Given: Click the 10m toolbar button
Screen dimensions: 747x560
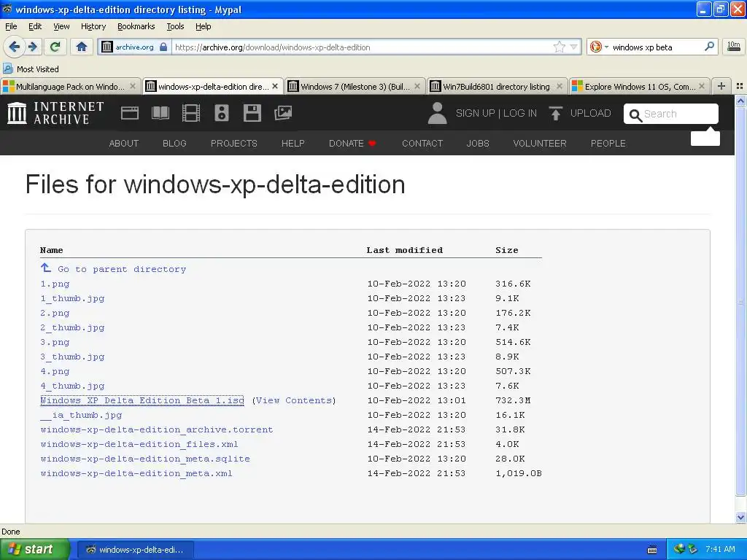Looking at the screenshot, I should coord(734,47).
